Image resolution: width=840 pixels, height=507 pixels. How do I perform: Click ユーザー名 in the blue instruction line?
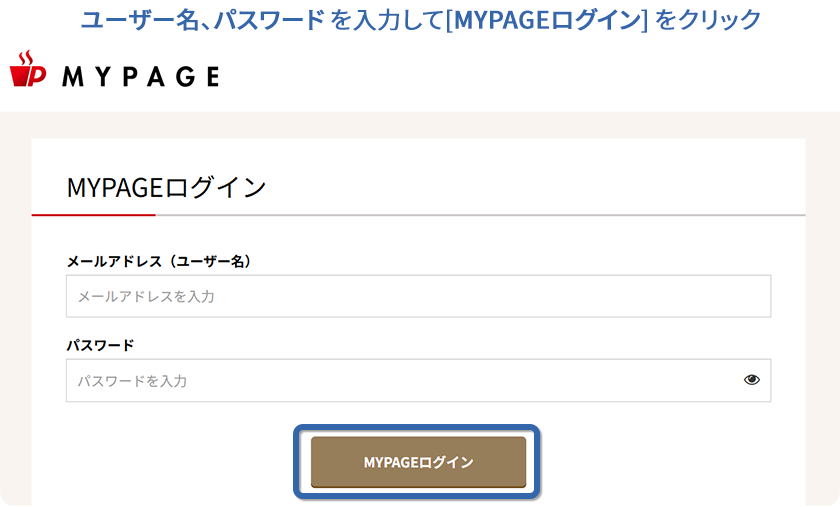pyautogui.click(x=140, y=20)
